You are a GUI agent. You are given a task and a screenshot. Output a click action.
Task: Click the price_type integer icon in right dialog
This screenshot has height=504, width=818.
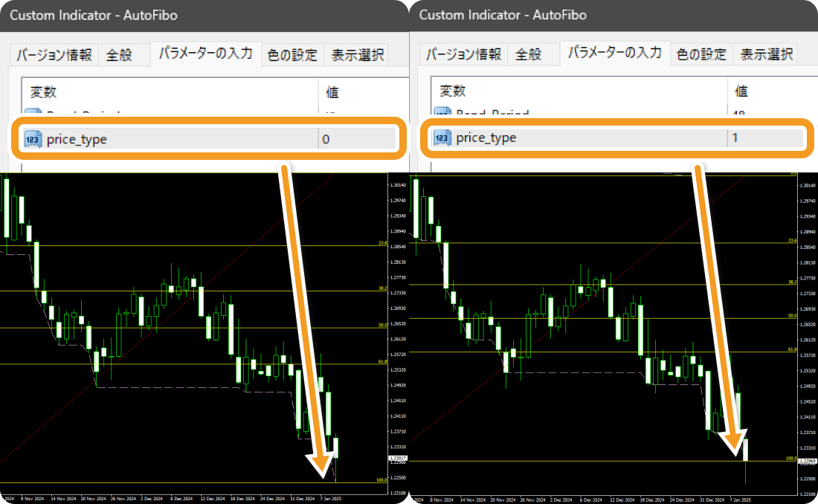(x=442, y=138)
